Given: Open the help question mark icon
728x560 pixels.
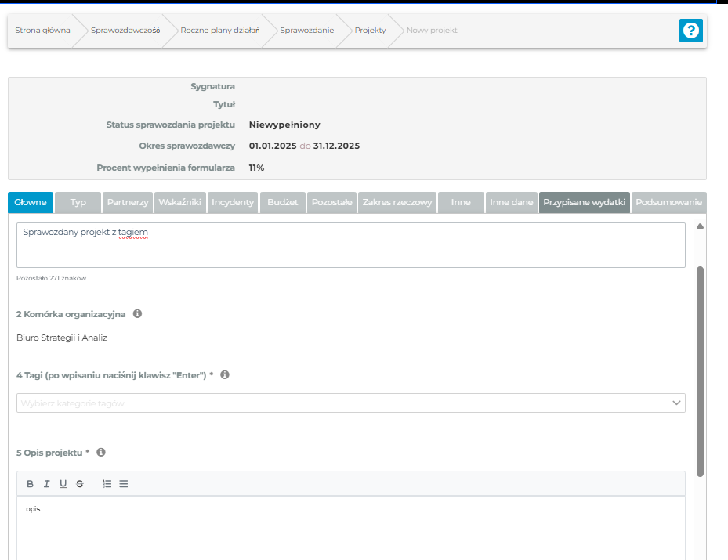Looking at the screenshot, I should [690, 31].
